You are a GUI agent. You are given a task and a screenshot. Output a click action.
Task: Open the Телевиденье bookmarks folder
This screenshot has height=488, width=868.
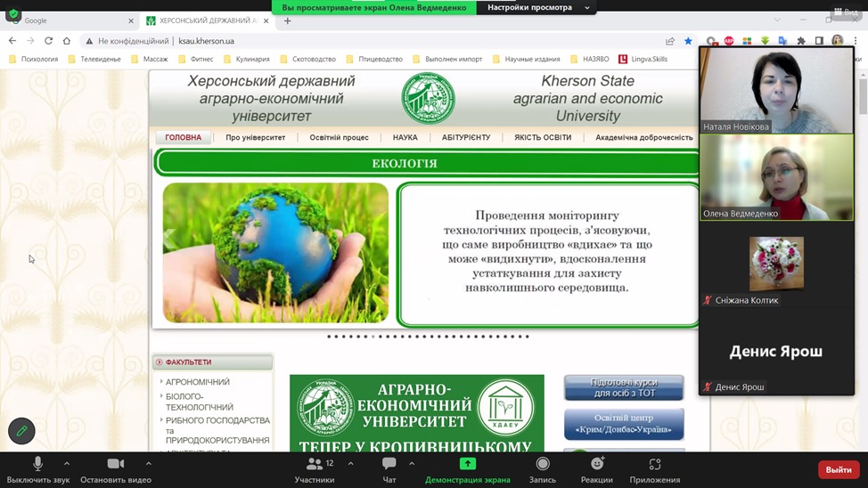[94, 59]
